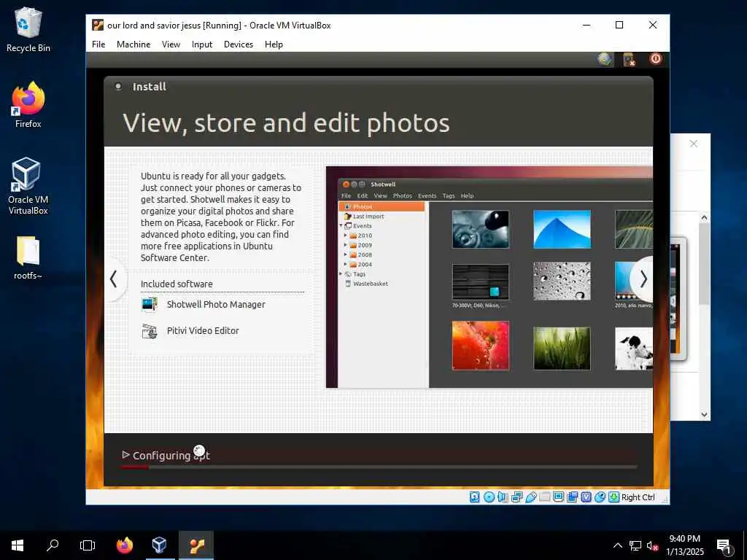Click the Install window title text
The width and height of the screenshot is (747, 560).
pyautogui.click(x=149, y=87)
